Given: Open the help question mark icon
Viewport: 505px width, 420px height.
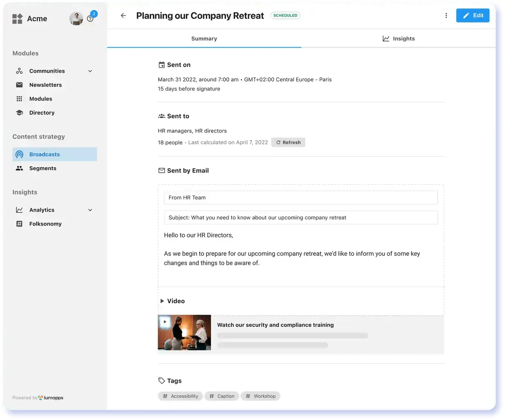Looking at the screenshot, I should [x=90, y=19].
